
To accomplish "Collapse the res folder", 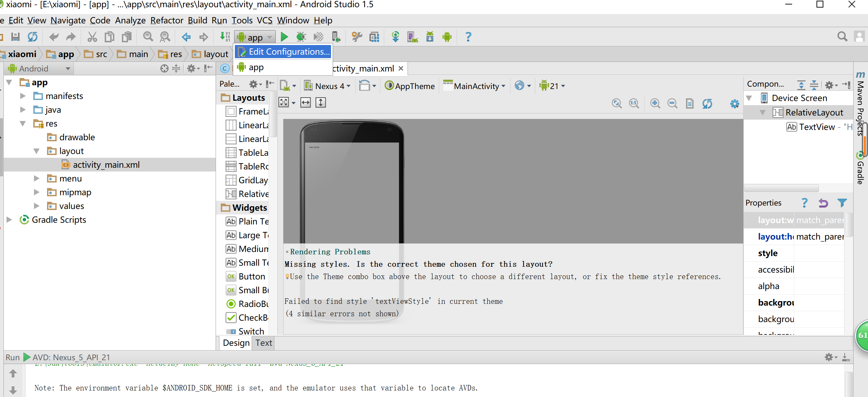I will (x=23, y=123).
